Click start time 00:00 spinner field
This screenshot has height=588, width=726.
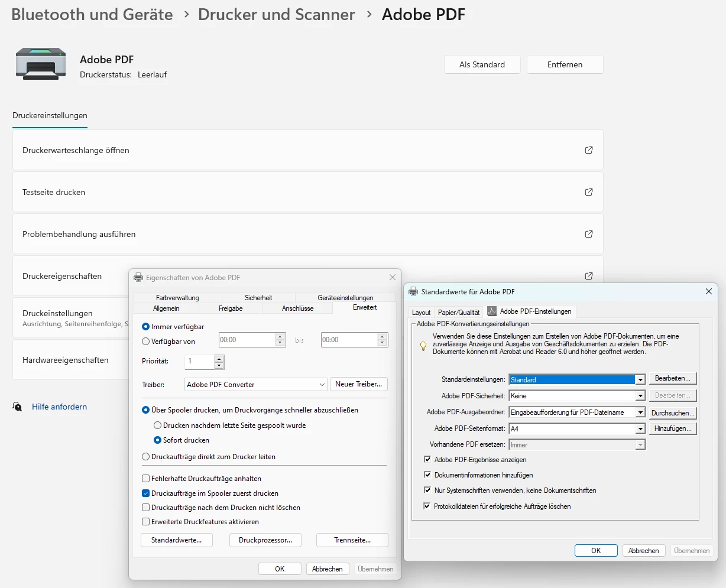coord(252,340)
